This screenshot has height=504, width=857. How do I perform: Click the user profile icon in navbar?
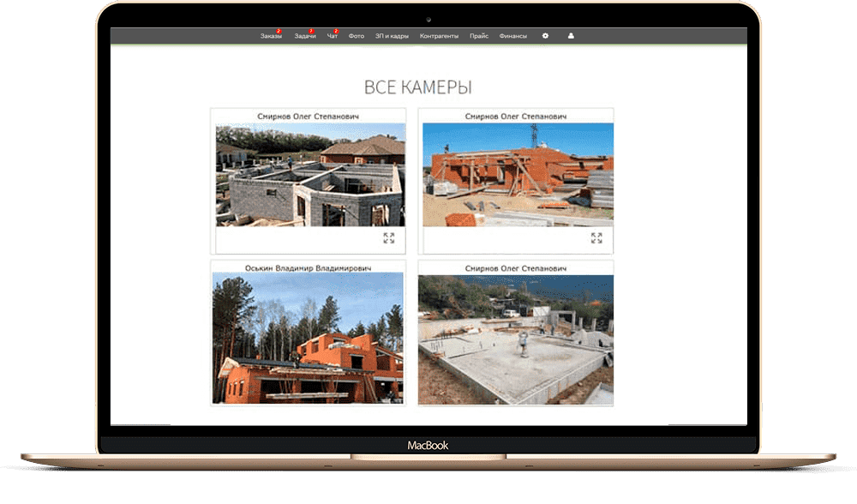tap(572, 36)
